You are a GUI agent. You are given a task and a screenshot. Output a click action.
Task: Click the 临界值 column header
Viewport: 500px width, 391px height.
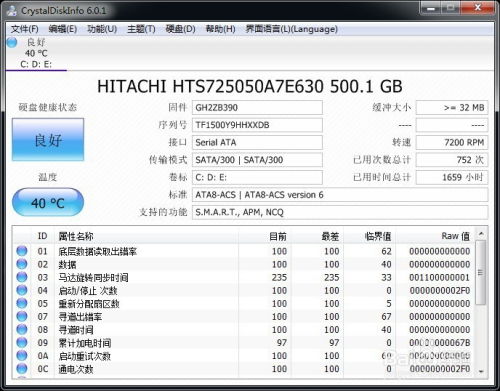(x=369, y=236)
